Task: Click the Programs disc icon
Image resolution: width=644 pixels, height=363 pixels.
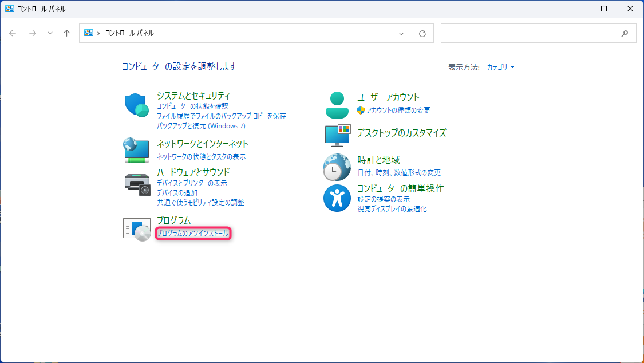Action: coord(137,230)
